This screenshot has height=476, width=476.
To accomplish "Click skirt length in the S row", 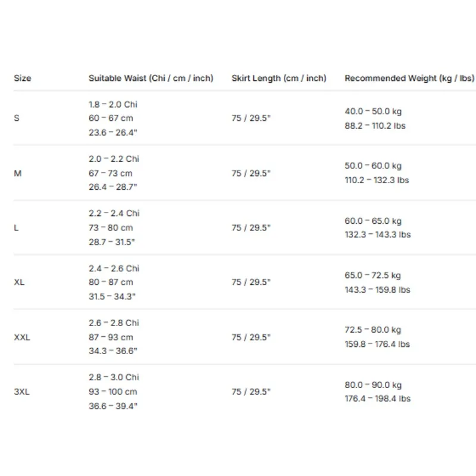I will [250, 118].
